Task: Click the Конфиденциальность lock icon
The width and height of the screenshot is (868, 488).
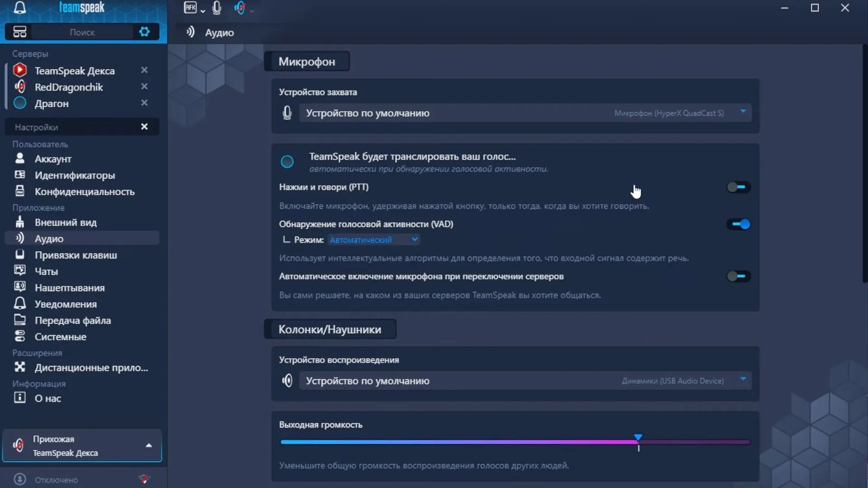Action: pos(20,191)
